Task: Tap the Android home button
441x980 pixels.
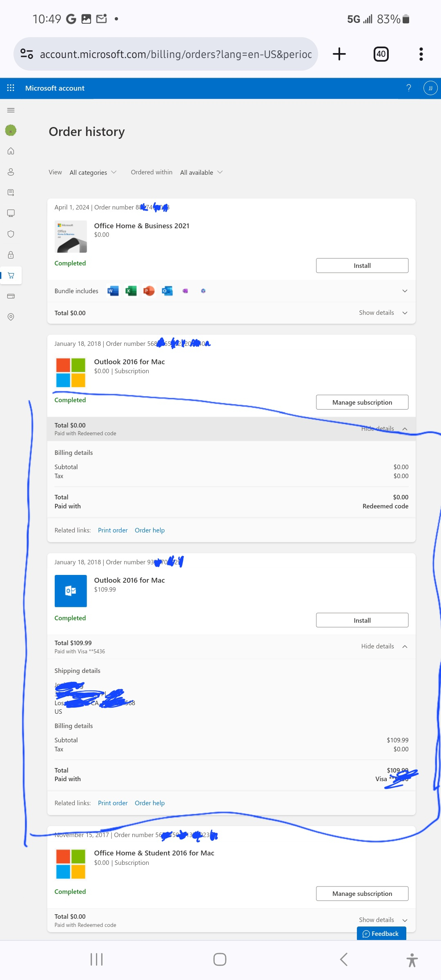Action: point(220,959)
